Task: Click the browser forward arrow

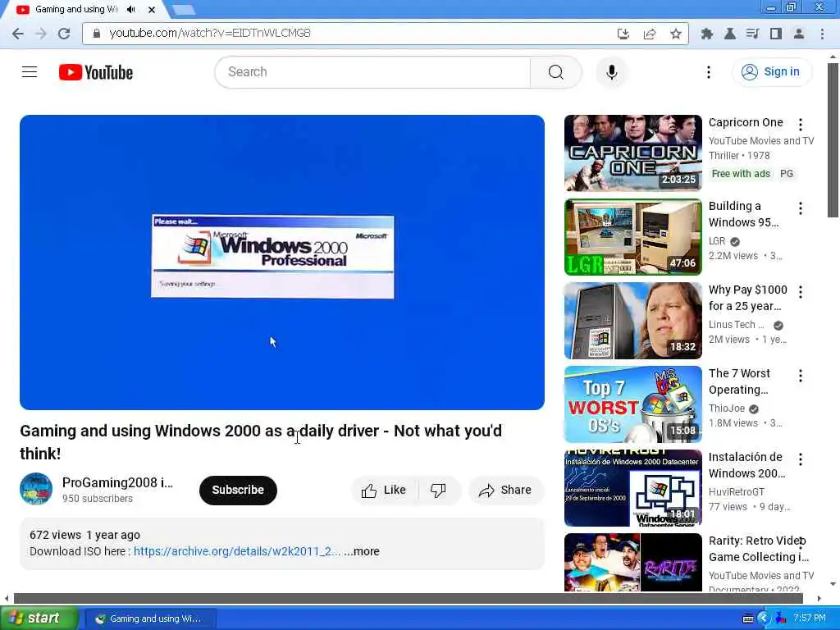Action: click(x=41, y=34)
